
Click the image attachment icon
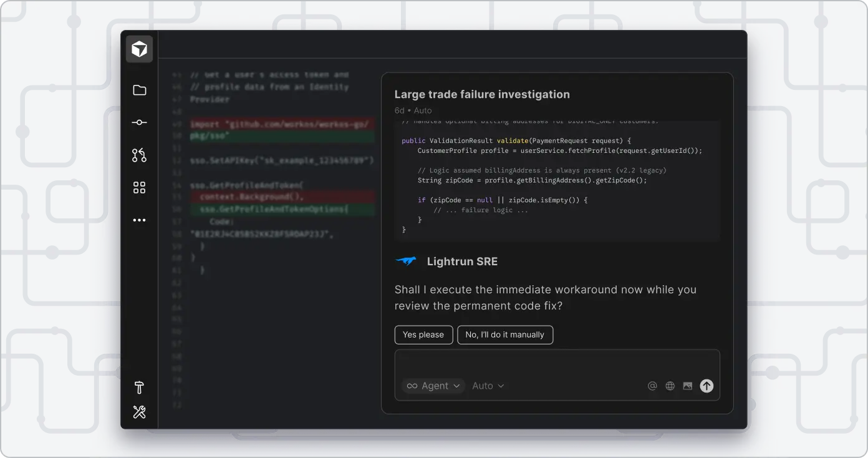point(687,386)
